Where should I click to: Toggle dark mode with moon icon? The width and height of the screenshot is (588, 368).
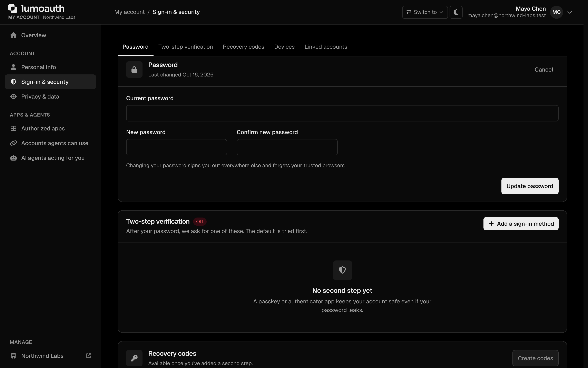[456, 12]
